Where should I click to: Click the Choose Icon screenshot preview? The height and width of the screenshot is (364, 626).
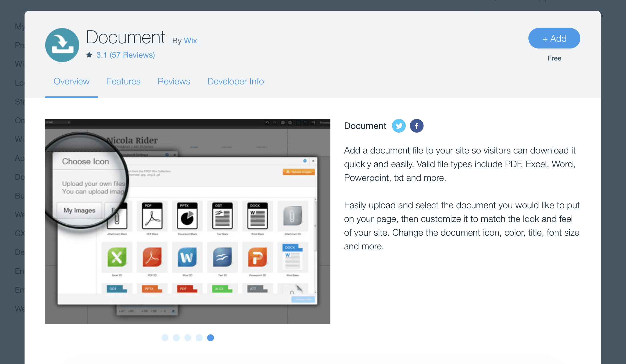click(188, 221)
